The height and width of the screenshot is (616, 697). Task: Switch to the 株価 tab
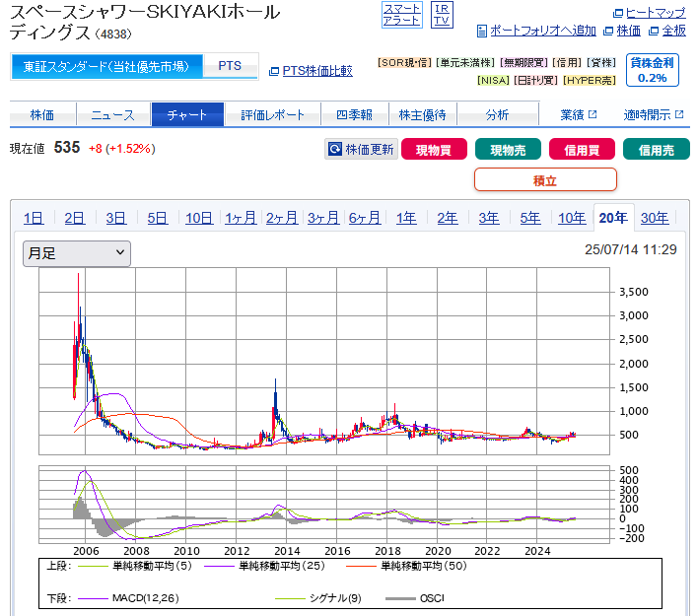pos(42,115)
